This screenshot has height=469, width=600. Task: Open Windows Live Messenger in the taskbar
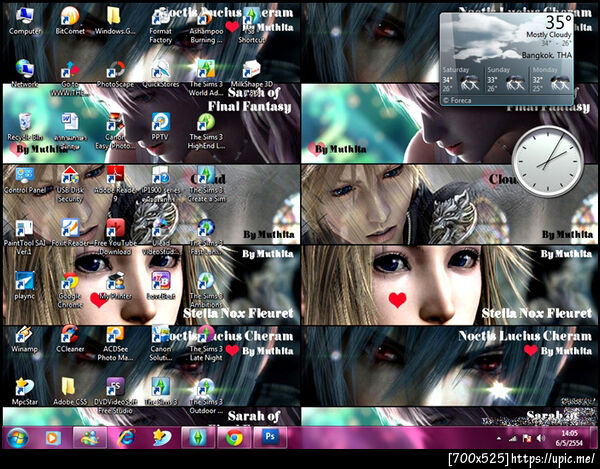click(90, 438)
